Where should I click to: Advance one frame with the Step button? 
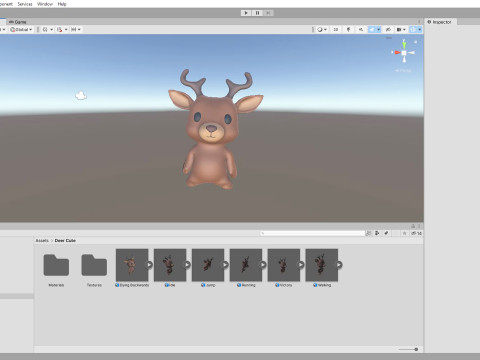(x=268, y=13)
